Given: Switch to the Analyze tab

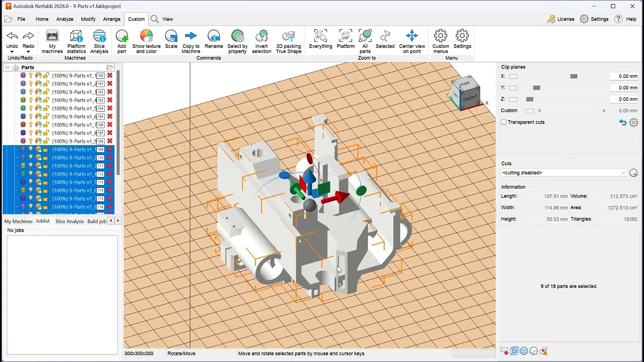Looking at the screenshot, I should (65, 19).
